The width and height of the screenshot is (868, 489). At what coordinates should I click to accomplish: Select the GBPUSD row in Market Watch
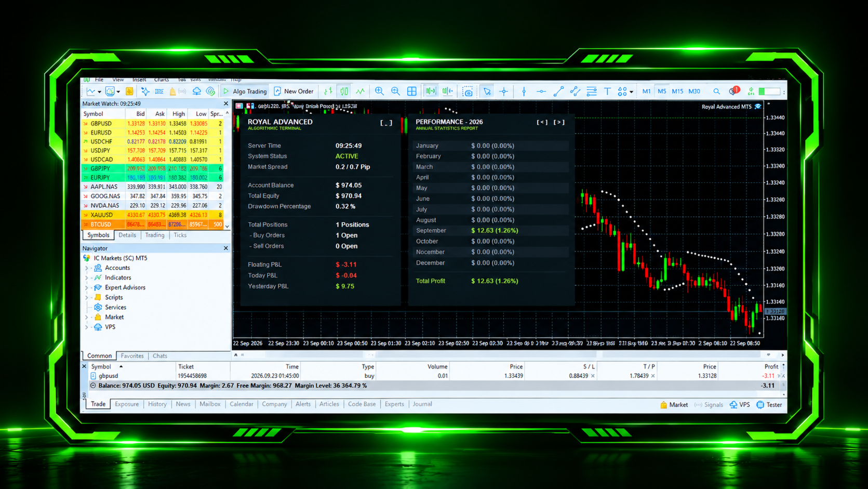click(x=154, y=124)
